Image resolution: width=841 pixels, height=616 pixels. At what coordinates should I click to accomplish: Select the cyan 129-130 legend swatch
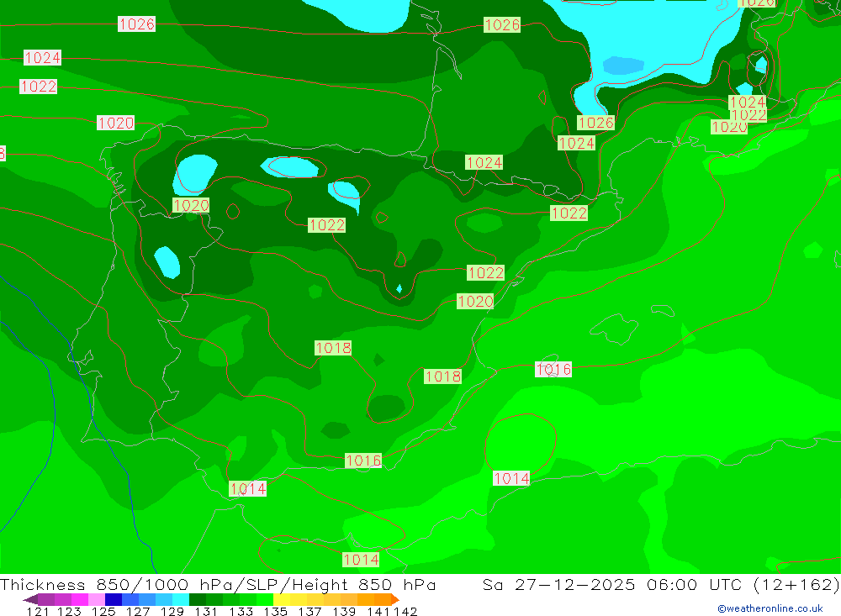(180, 599)
